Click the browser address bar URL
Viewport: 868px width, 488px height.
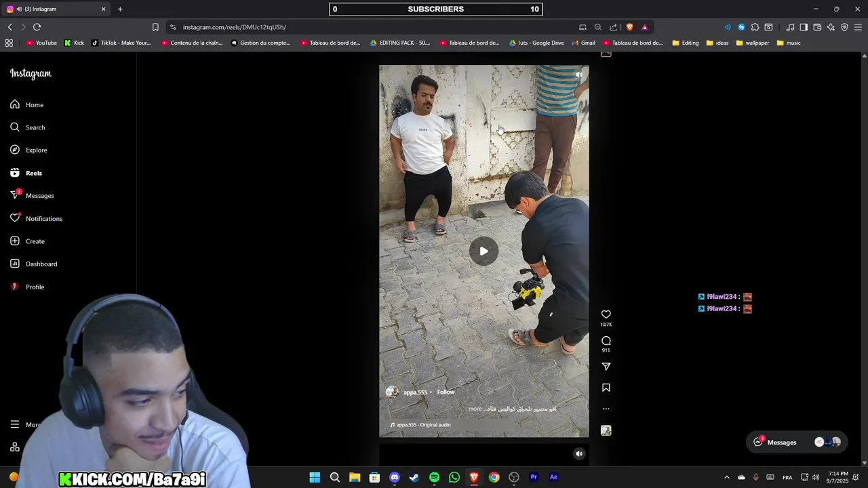pos(235,27)
